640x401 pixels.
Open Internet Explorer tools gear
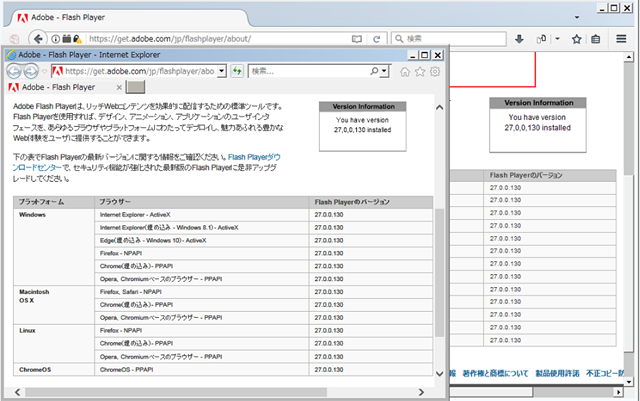(435, 72)
